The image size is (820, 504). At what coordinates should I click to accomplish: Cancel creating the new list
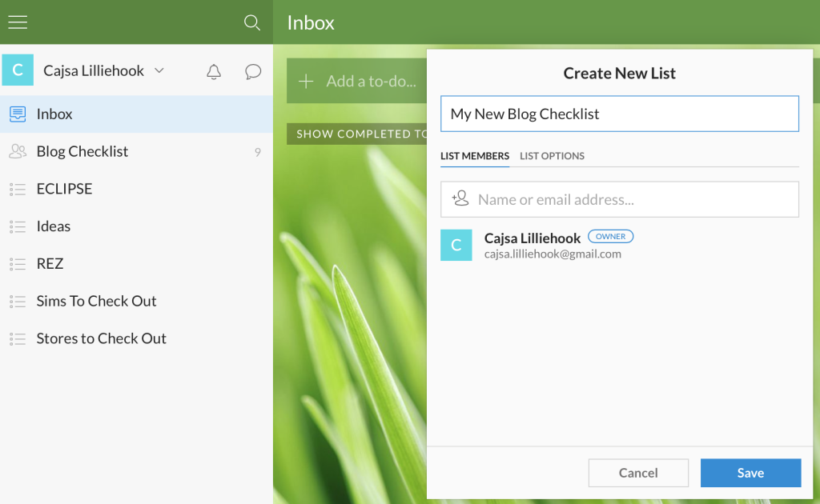638,473
